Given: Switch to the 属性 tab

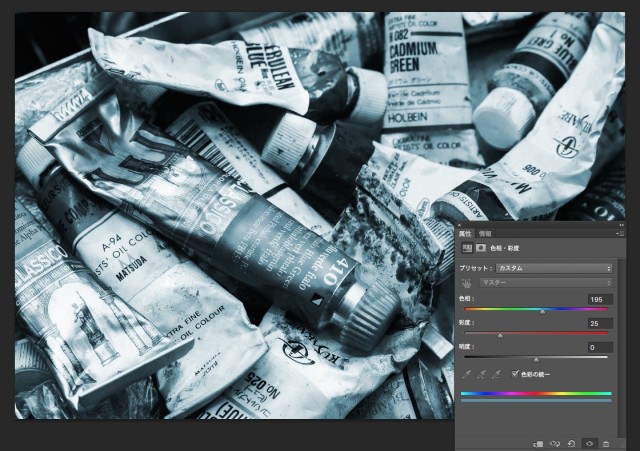Looking at the screenshot, I should pyautogui.click(x=465, y=233).
